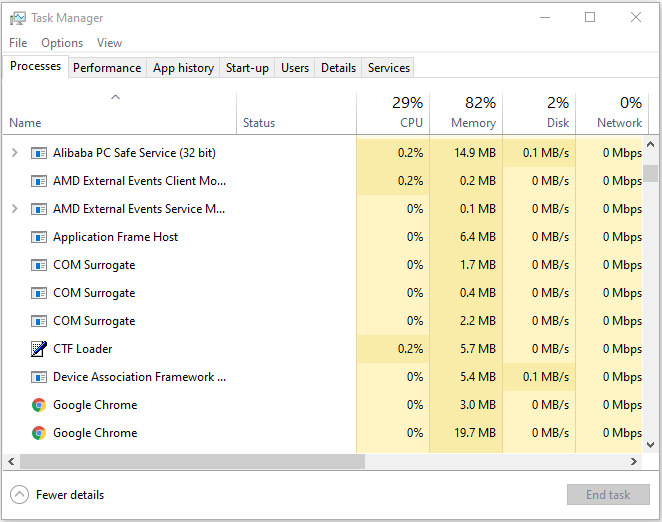The image size is (662, 522).
Task: Switch to the Details tab
Action: click(338, 68)
